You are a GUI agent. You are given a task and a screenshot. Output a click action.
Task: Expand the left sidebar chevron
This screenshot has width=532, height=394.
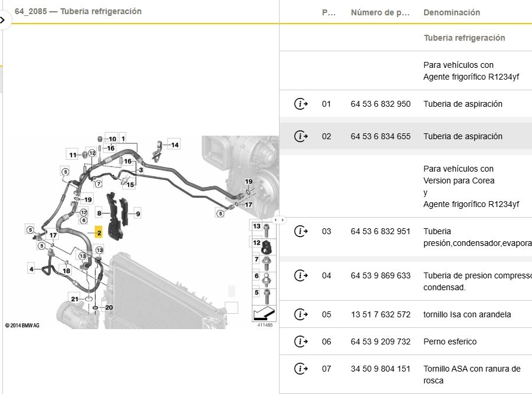(3, 19)
